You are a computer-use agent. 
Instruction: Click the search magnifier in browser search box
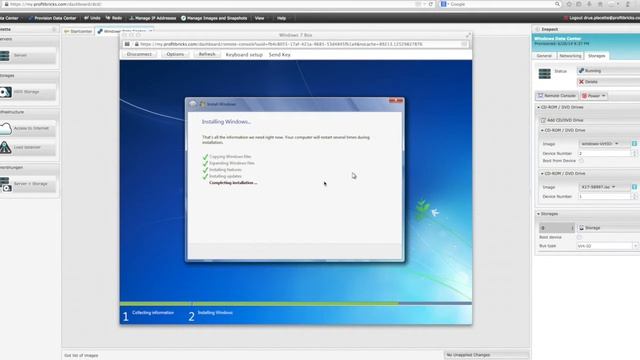(557, 4)
